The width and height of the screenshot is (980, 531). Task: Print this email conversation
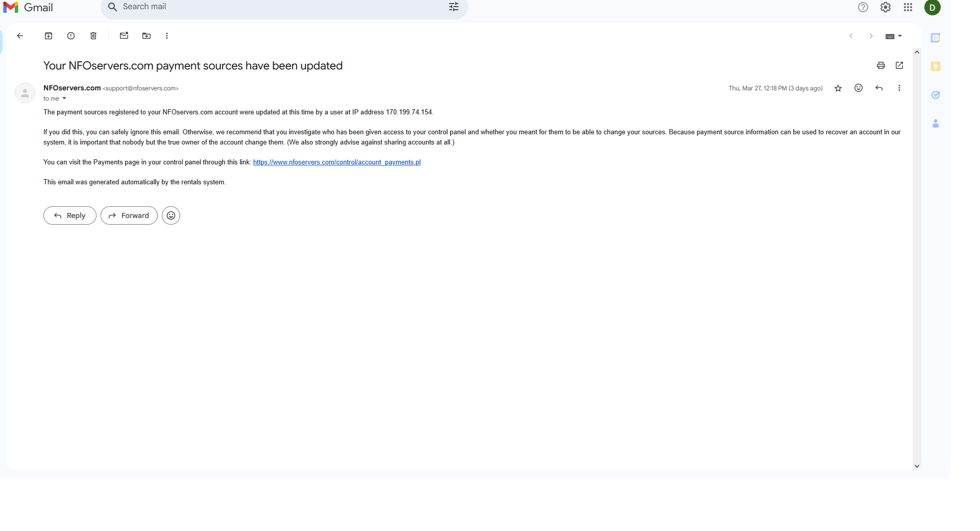tap(881, 65)
